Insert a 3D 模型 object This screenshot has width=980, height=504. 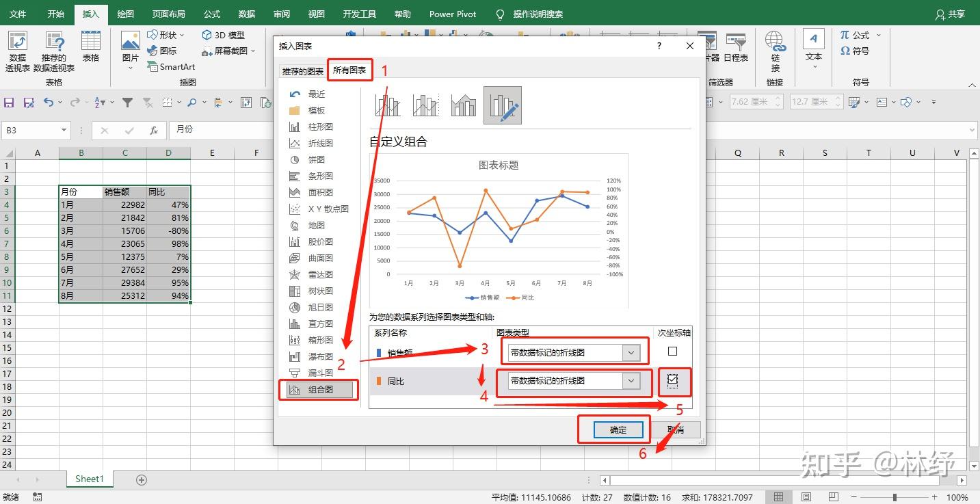(x=223, y=35)
